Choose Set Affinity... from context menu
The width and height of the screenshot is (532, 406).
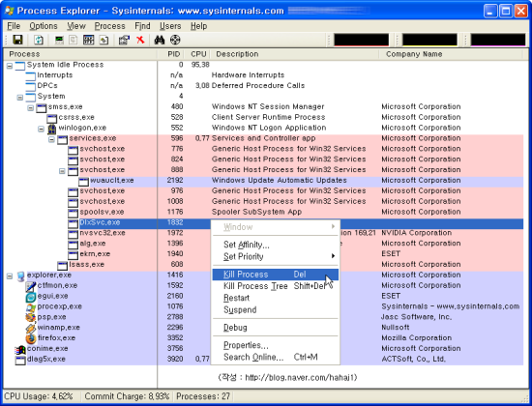(275, 245)
